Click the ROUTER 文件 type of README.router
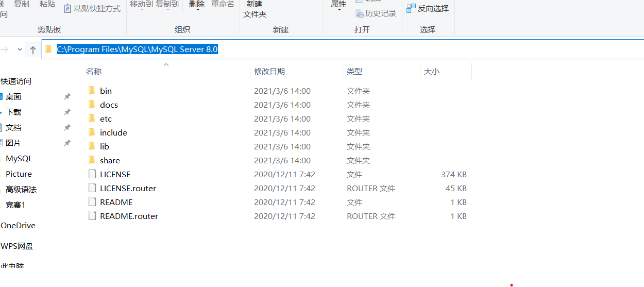644x287 pixels. [x=371, y=216]
